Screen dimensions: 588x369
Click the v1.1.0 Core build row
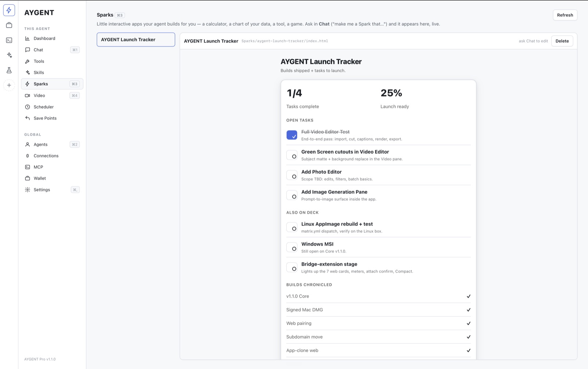click(x=379, y=296)
